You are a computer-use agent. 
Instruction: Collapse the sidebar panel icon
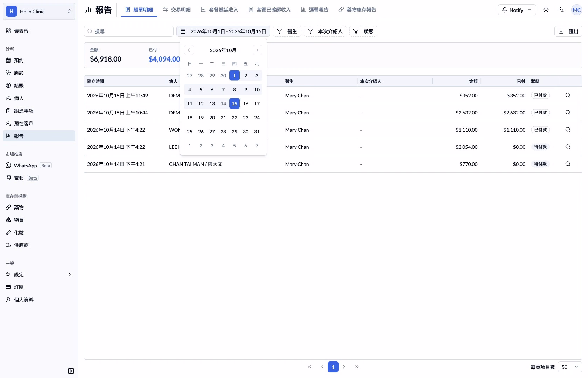71,371
